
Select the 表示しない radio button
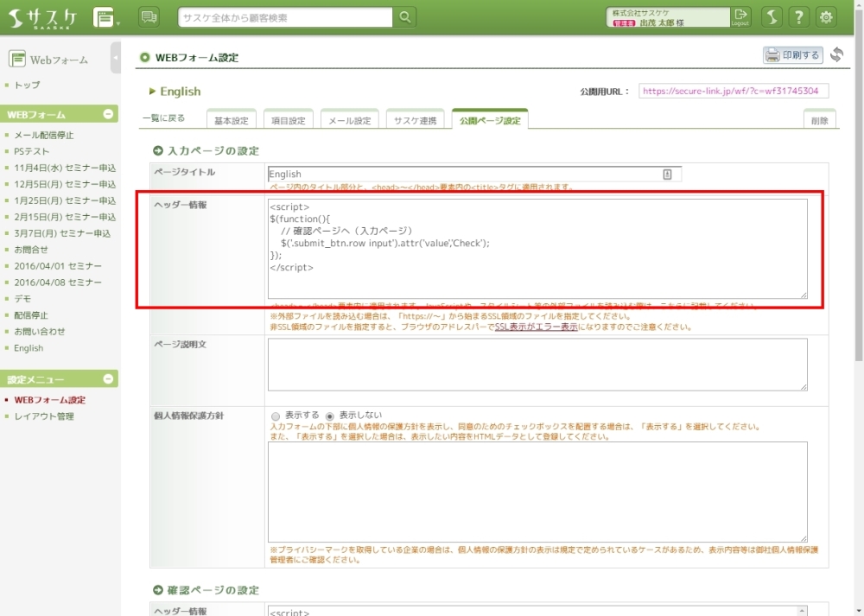(x=329, y=416)
